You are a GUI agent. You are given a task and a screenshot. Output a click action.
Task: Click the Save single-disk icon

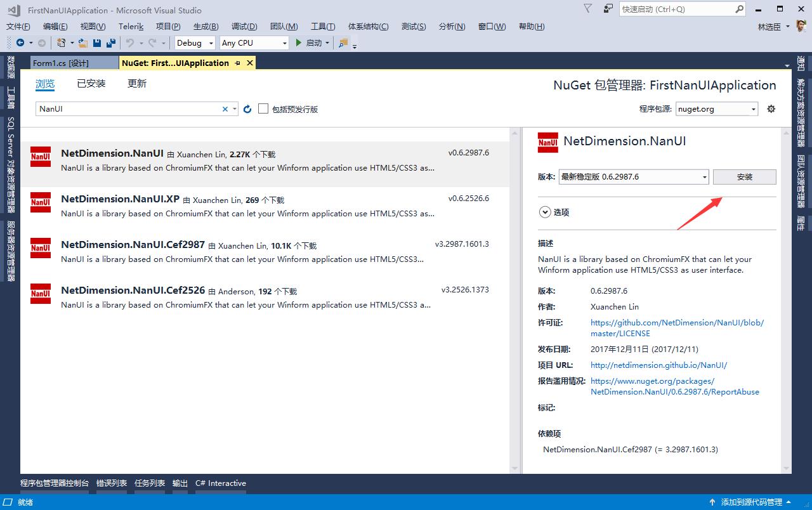97,43
